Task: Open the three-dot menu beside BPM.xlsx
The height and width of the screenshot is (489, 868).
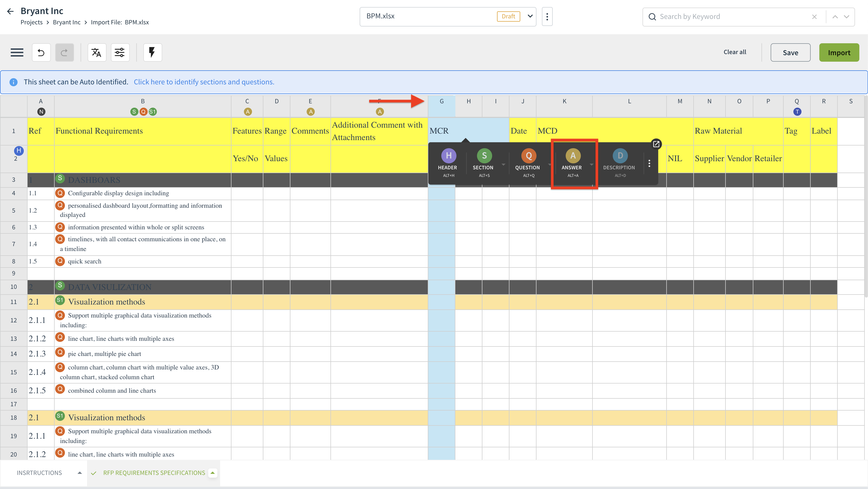Action: tap(547, 16)
